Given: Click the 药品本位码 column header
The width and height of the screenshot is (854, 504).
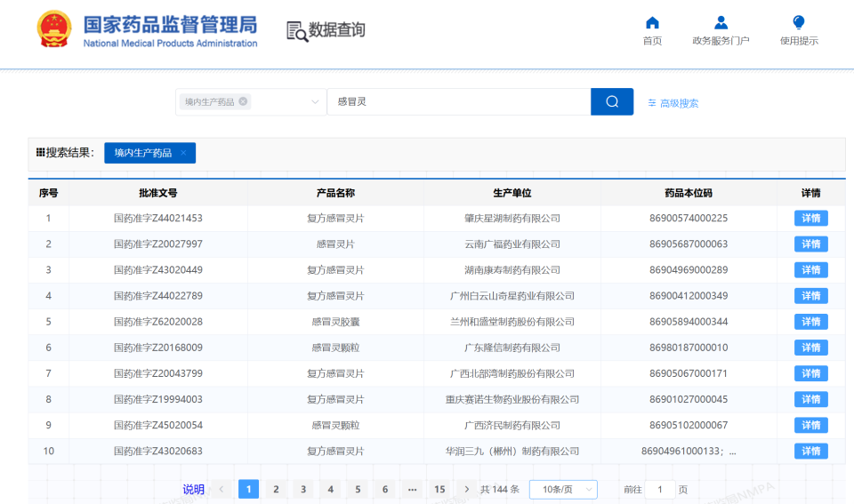Looking at the screenshot, I should click(689, 193).
